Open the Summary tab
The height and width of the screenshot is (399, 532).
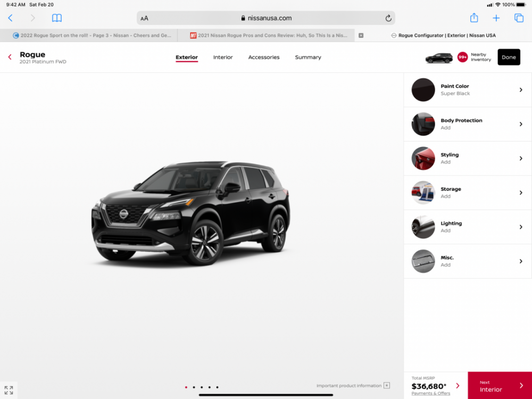point(308,57)
